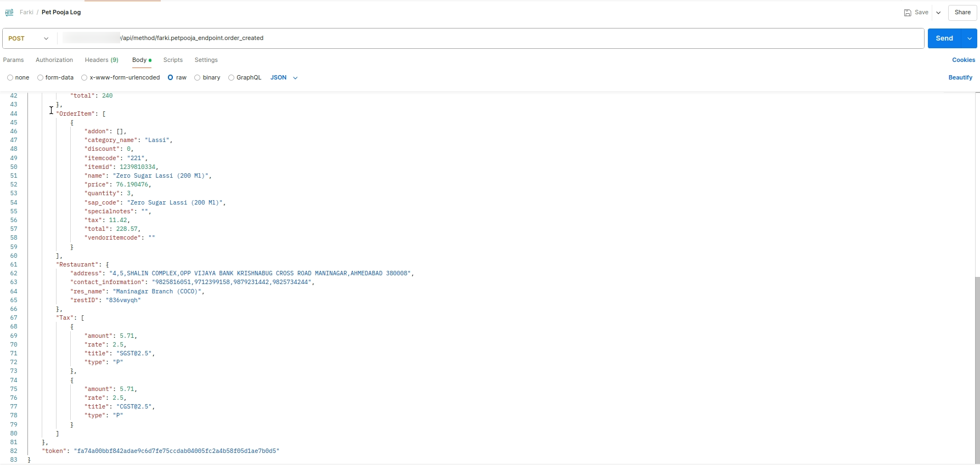Click the address value on line 62

260,274
